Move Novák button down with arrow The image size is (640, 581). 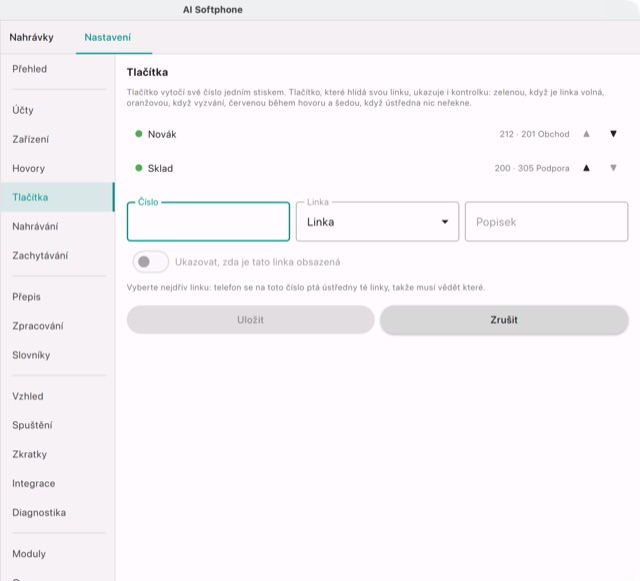[613, 134]
